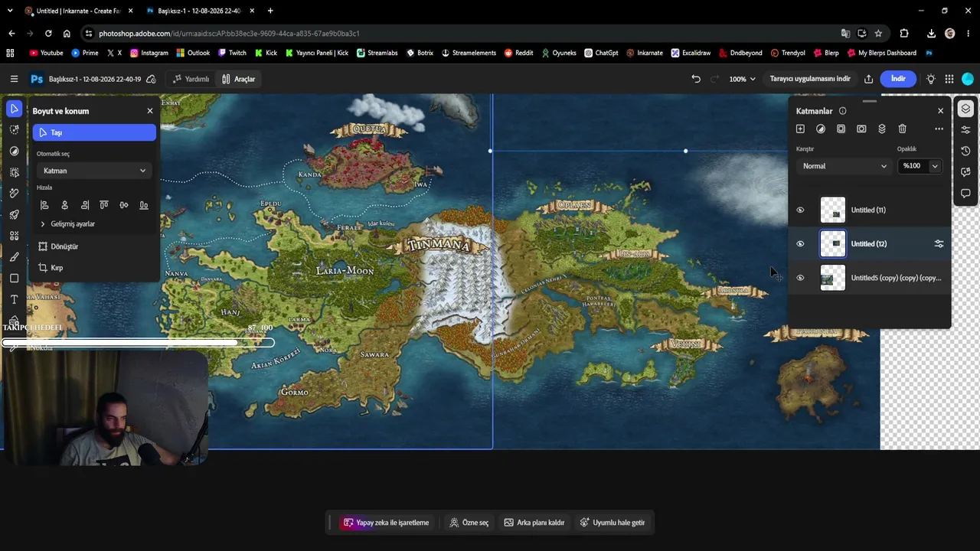Open layer properties sliders panel on right rail
The width and height of the screenshot is (980, 551).
pyautogui.click(x=965, y=130)
